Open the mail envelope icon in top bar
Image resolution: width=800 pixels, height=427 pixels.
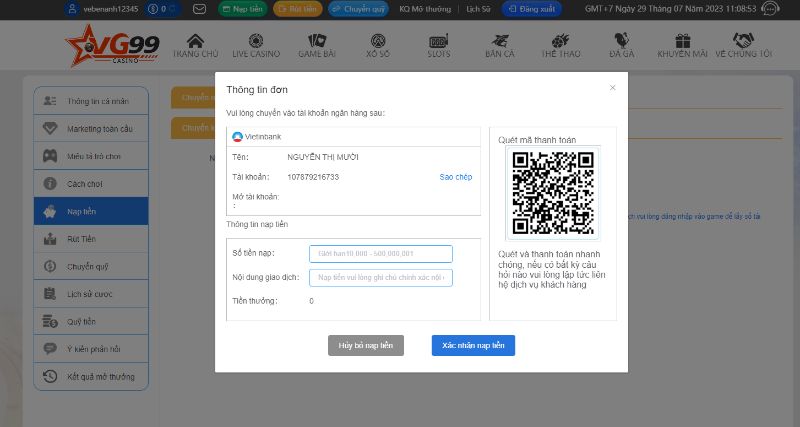199,9
